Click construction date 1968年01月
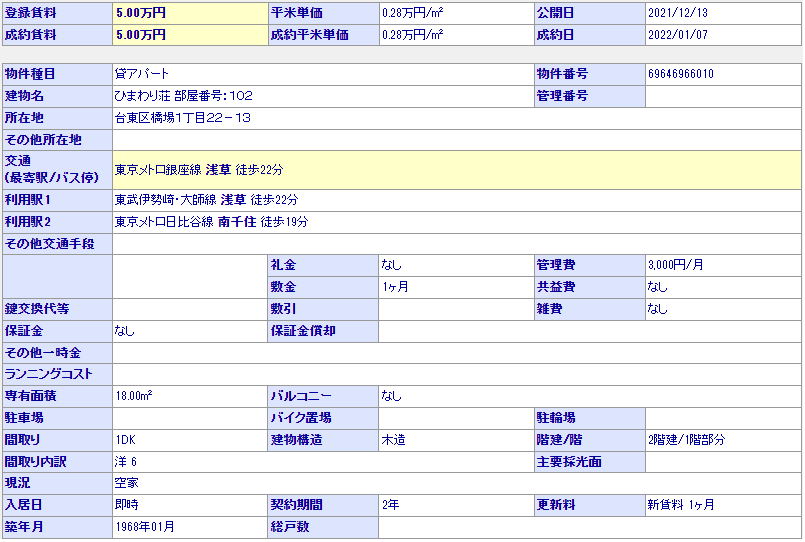Screen dimensions: 805x542 pyautogui.click(x=145, y=527)
